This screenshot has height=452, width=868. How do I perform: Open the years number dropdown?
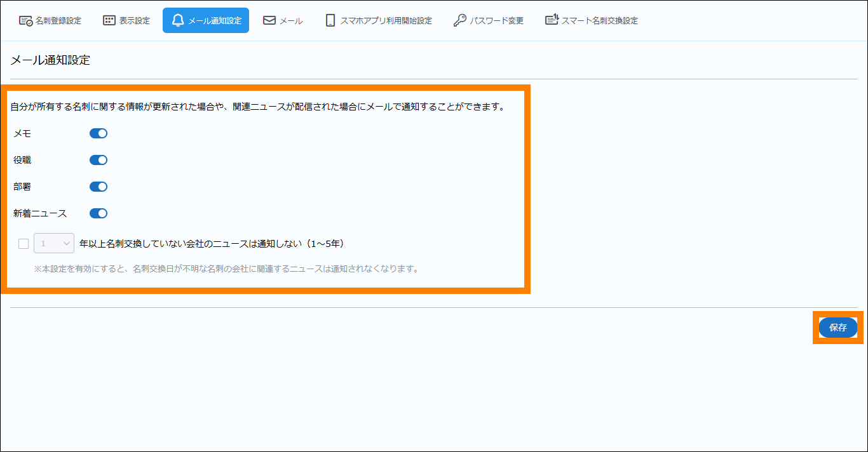point(54,243)
